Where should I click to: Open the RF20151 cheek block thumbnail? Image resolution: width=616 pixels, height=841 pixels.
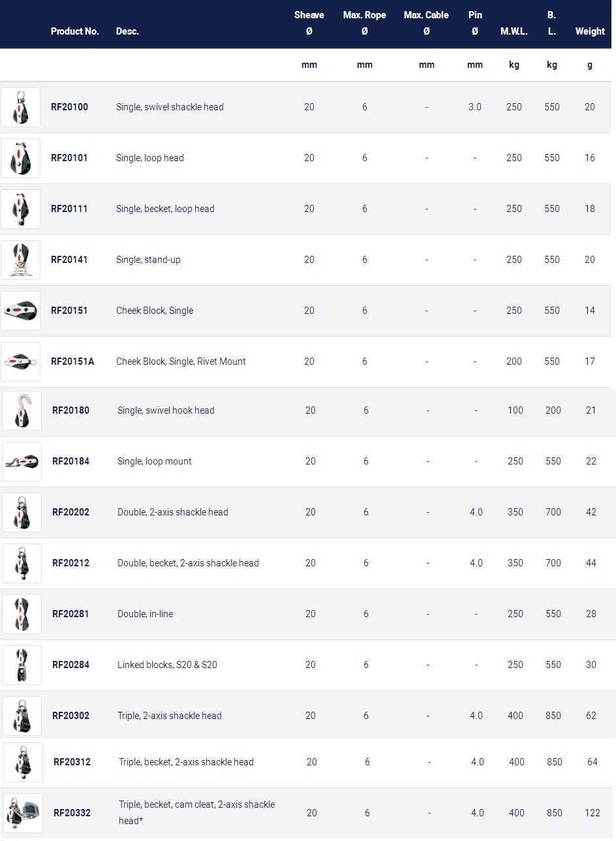click(20, 311)
